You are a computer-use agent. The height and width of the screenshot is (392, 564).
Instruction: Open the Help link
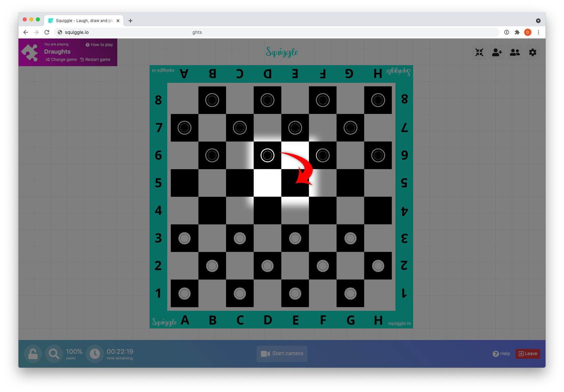click(x=501, y=353)
